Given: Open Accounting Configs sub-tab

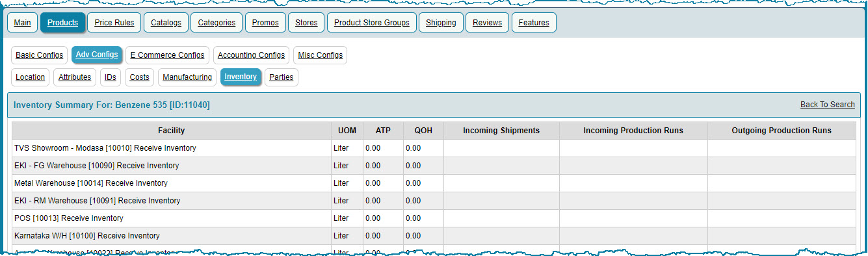Looking at the screenshot, I should click(x=251, y=55).
